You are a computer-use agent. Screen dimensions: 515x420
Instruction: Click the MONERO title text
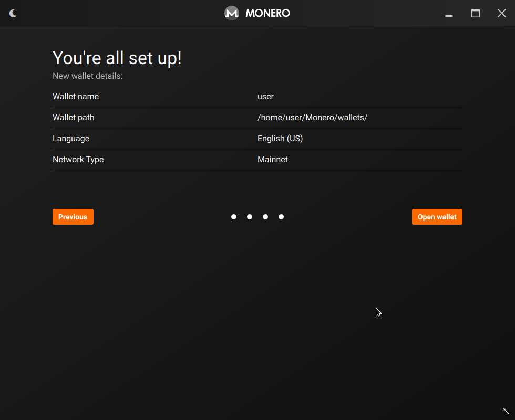pyautogui.click(x=267, y=13)
